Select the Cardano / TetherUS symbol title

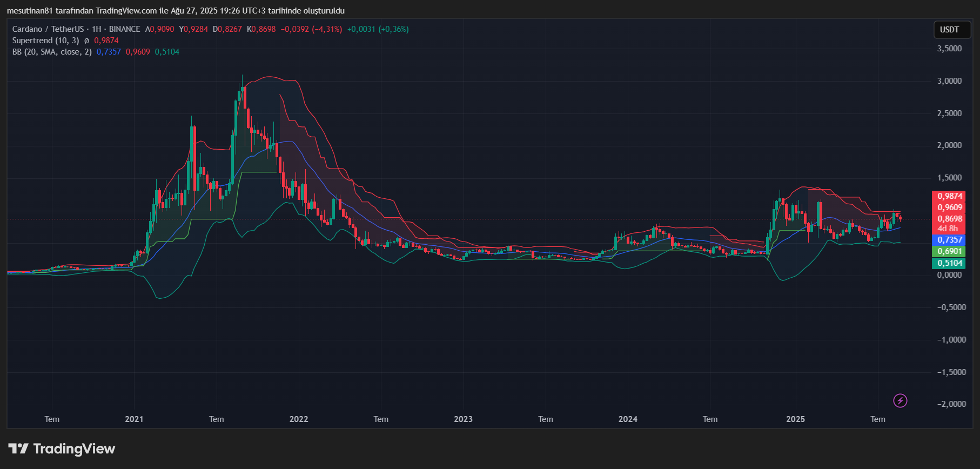48,29
